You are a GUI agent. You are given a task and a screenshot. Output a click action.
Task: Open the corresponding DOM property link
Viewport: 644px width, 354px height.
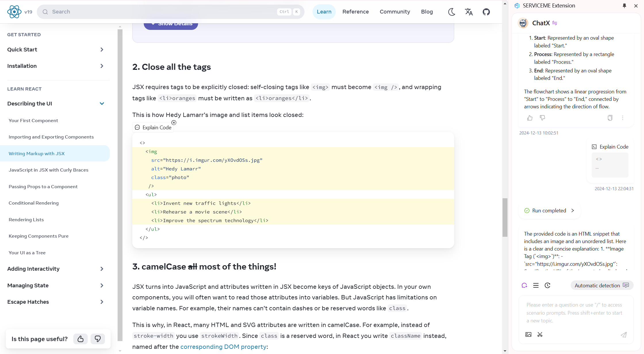[x=223, y=347]
